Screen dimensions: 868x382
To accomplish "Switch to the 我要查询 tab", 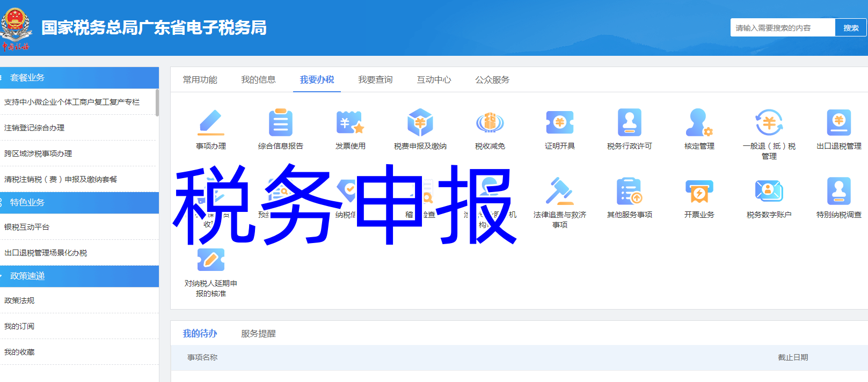I will [x=375, y=79].
